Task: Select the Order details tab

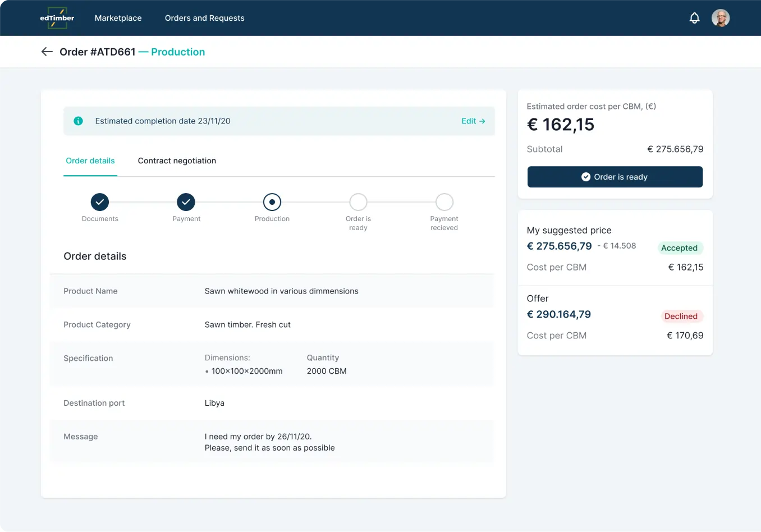Action: [x=90, y=161]
